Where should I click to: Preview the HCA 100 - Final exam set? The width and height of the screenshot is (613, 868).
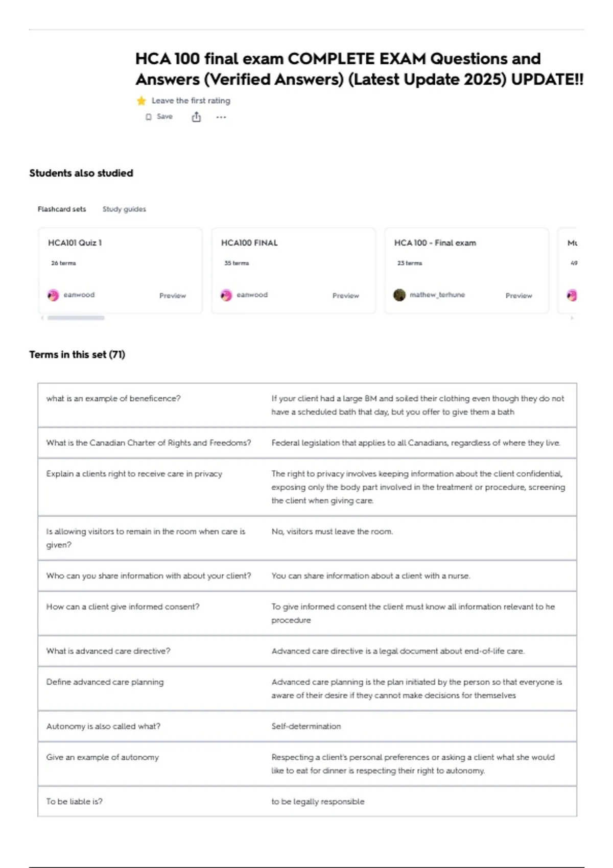[x=519, y=296]
